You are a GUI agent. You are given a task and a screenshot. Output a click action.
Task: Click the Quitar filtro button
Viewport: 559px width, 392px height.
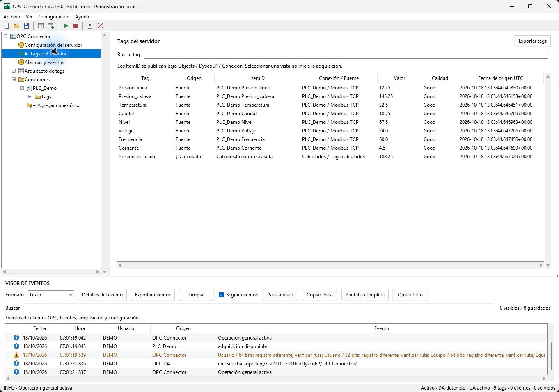coord(410,295)
